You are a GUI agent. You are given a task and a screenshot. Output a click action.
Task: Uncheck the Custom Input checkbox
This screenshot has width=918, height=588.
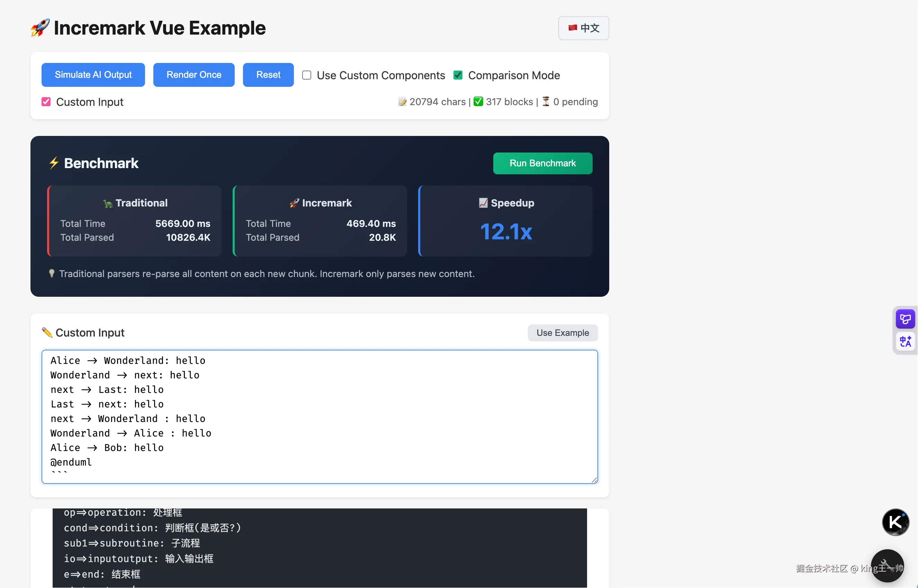pos(46,102)
